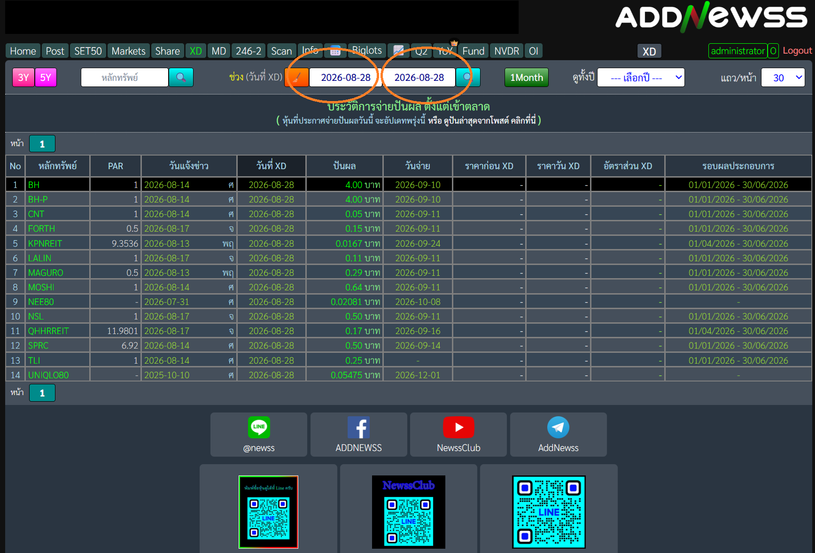Click the orange clear-date broom icon
815x553 pixels.
pos(296,77)
